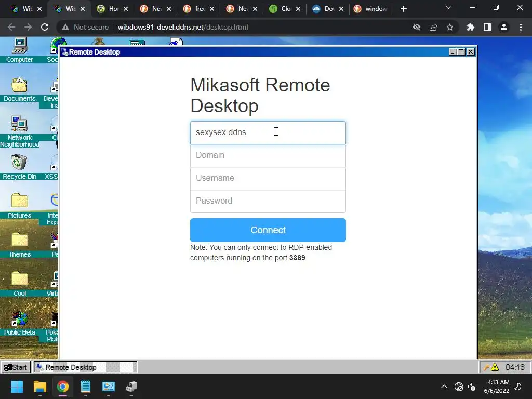Open the Public Beta shortcut icon
This screenshot has width=532, height=399.
point(20,324)
